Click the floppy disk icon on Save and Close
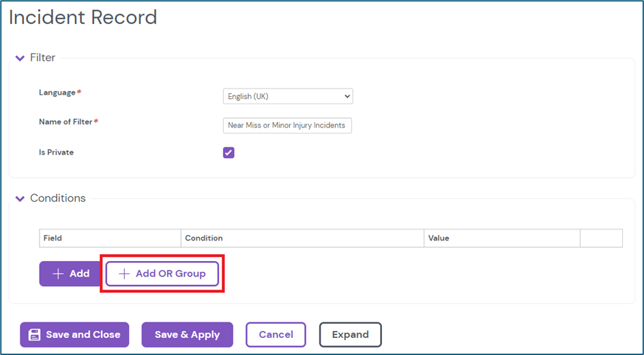 33,335
